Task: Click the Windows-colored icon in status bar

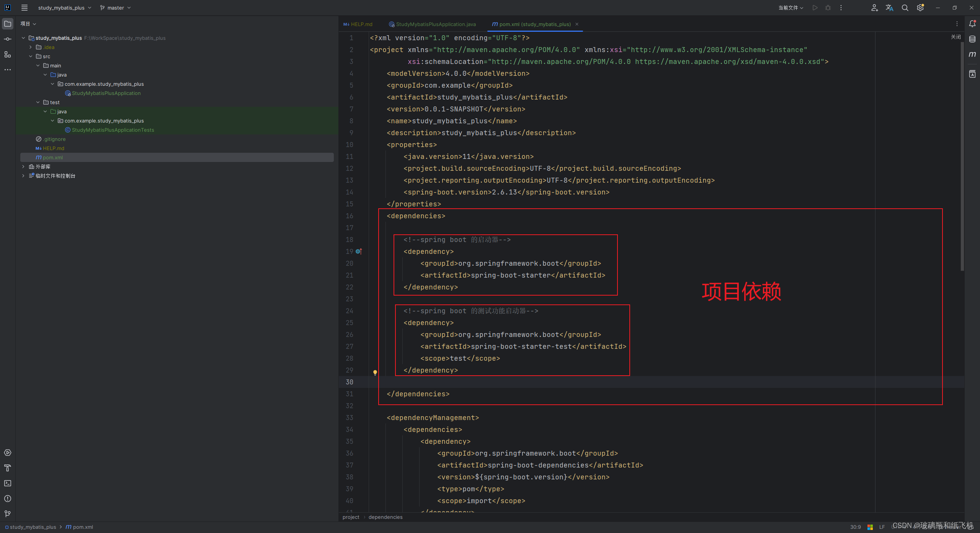Action: coord(870,527)
